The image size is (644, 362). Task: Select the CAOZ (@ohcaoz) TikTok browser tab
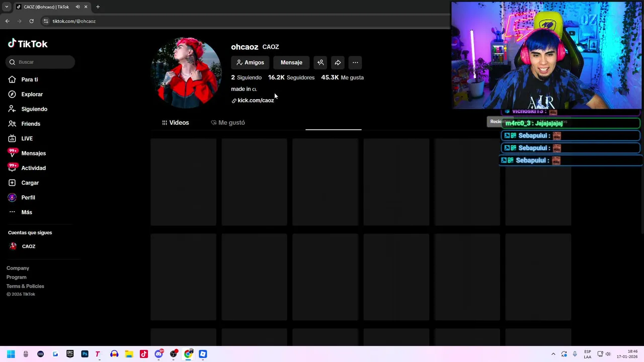tap(45, 7)
